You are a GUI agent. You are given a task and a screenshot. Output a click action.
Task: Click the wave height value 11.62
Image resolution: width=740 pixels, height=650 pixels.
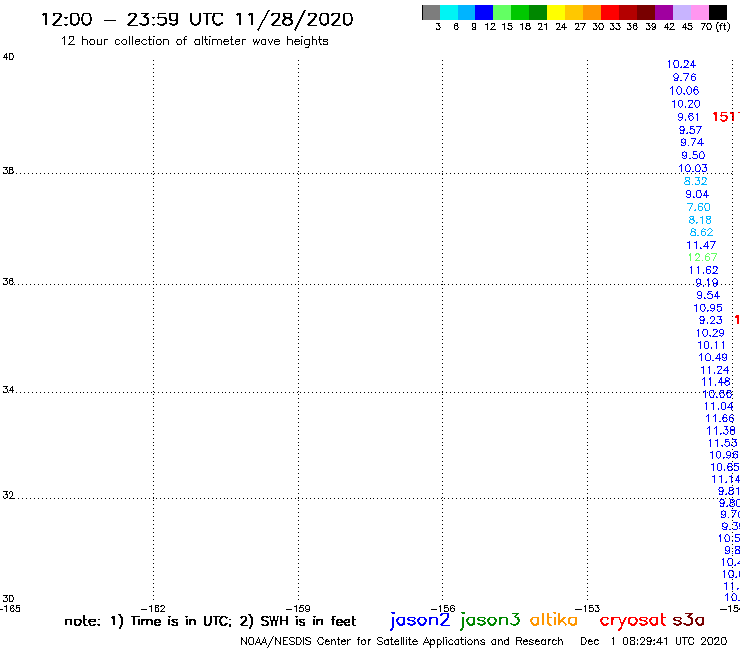[703, 270]
